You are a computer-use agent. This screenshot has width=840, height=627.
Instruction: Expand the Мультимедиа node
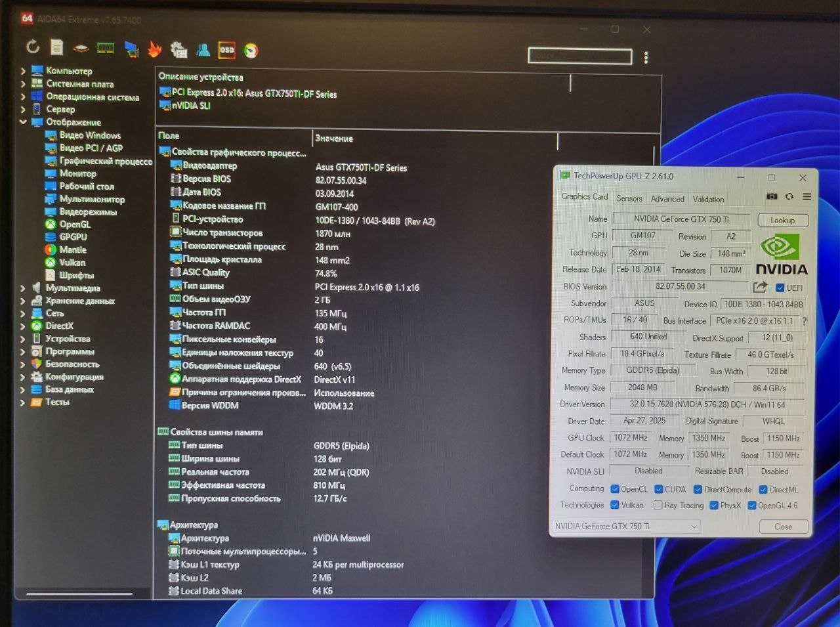23,288
